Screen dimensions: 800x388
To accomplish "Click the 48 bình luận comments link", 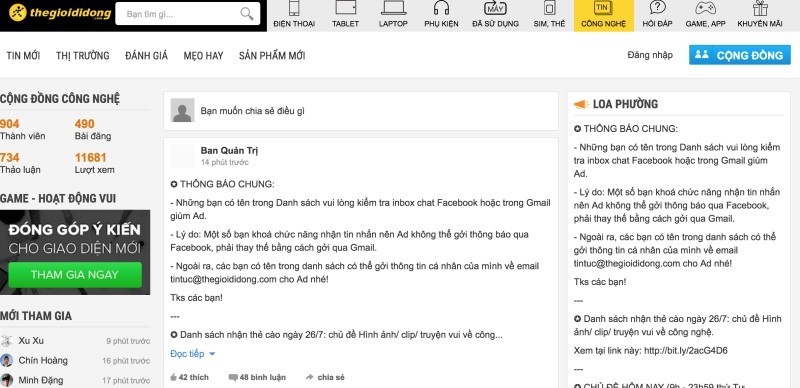I will pyautogui.click(x=262, y=377).
